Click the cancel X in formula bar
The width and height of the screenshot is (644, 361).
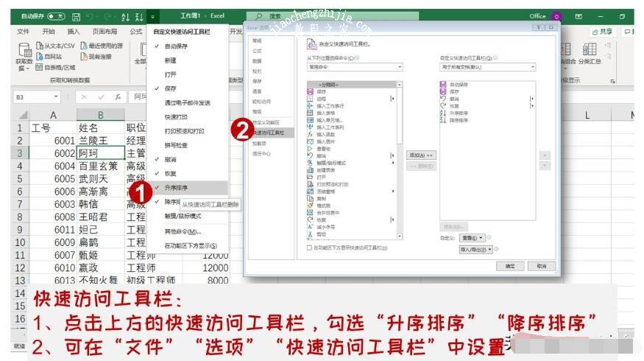(84, 97)
